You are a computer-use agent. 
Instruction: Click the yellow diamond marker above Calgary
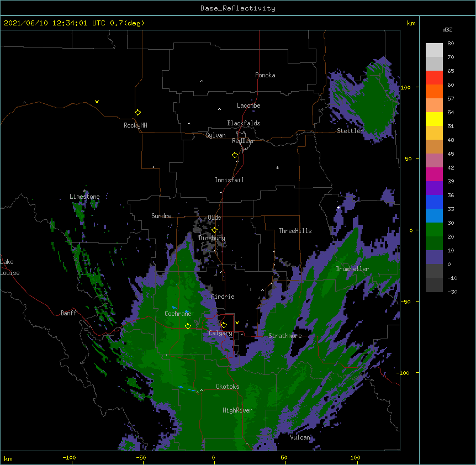tap(224, 325)
